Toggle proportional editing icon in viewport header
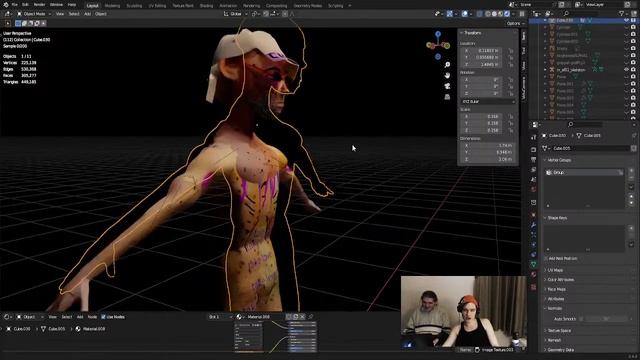640x360 pixels. coord(285,14)
